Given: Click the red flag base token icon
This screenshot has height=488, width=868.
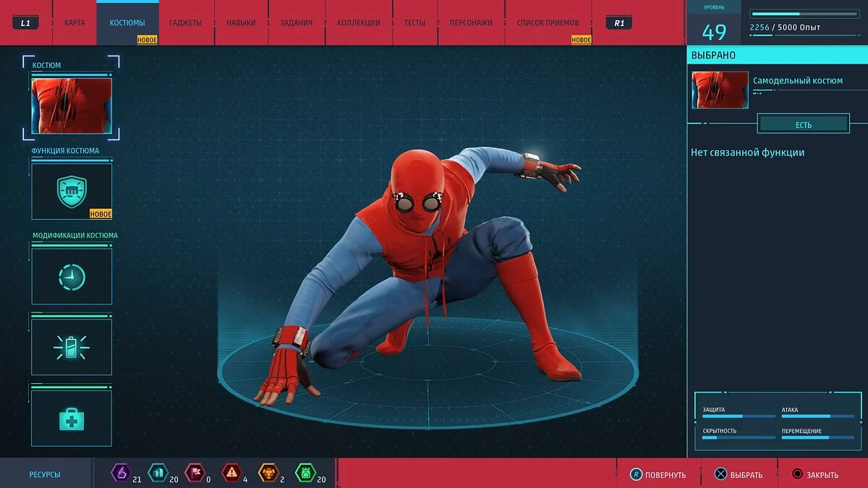Looking at the screenshot, I should [x=195, y=474].
